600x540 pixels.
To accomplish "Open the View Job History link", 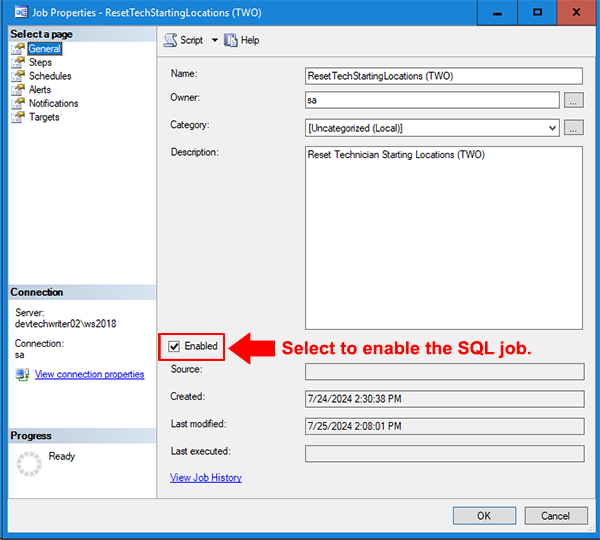I will (x=206, y=478).
